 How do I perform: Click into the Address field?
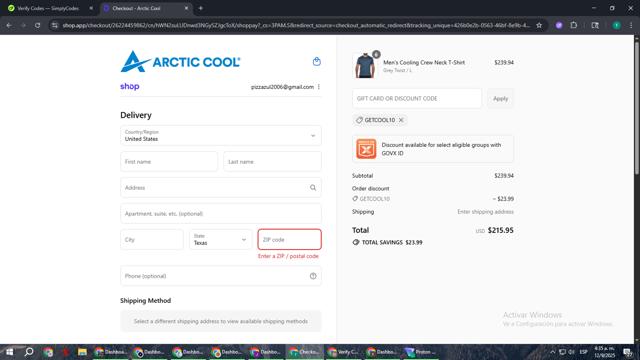[221, 188]
